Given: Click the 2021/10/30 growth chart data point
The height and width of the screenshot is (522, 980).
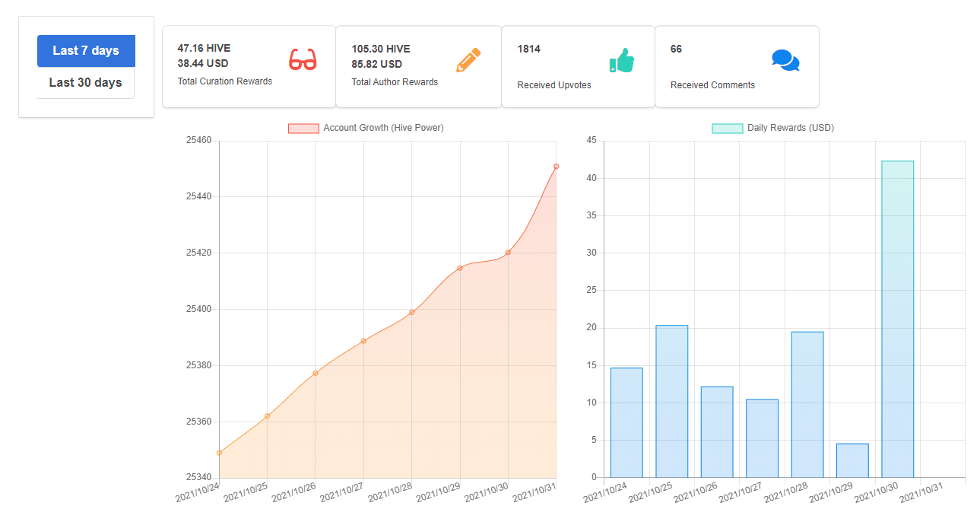Looking at the screenshot, I should (508, 253).
